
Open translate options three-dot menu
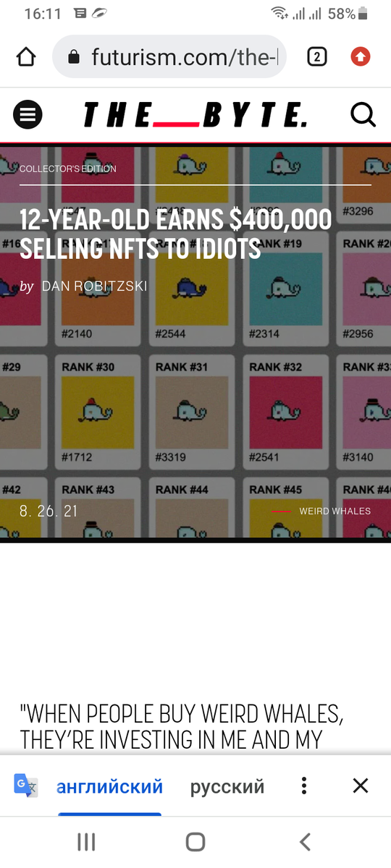click(x=304, y=786)
